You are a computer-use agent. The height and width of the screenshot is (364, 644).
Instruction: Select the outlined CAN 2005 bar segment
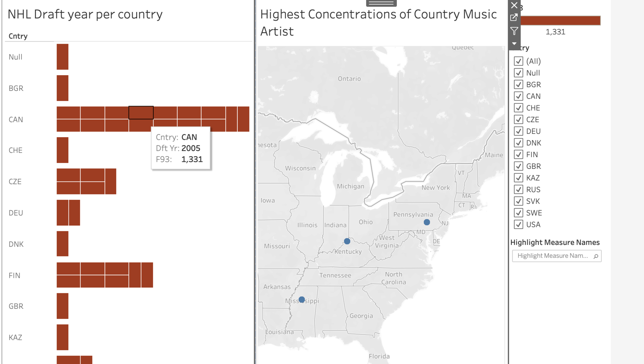pyautogui.click(x=141, y=113)
